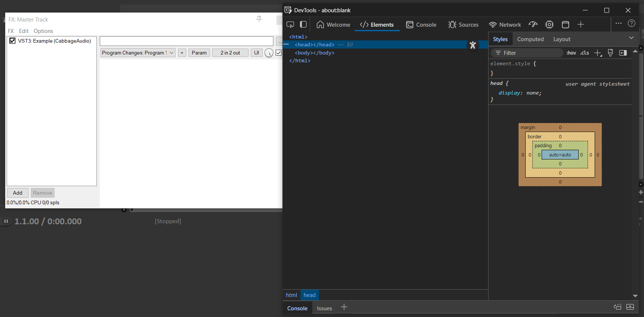Toggle the :hov element state panel
The image size is (644, 317).
tap(571, 53)
